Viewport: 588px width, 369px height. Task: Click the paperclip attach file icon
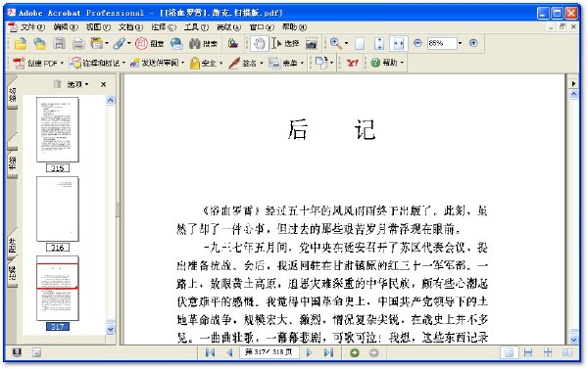[x=120, y=44]
